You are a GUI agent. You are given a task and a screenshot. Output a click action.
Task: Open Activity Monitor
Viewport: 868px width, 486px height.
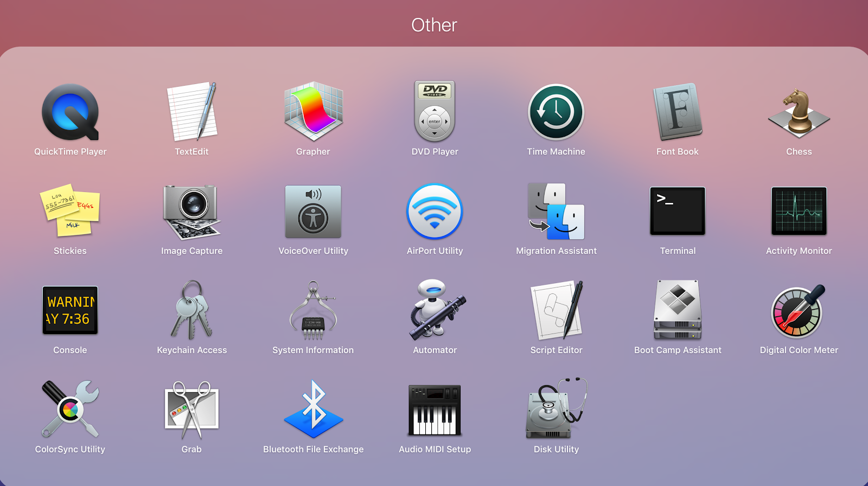799,211
